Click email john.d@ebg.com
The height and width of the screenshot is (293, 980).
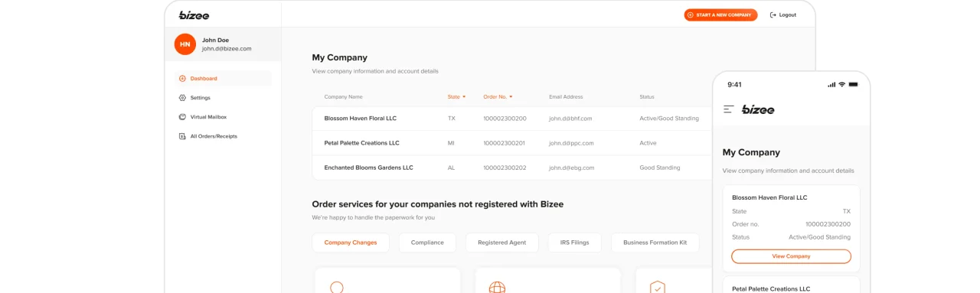click(572, 168)
